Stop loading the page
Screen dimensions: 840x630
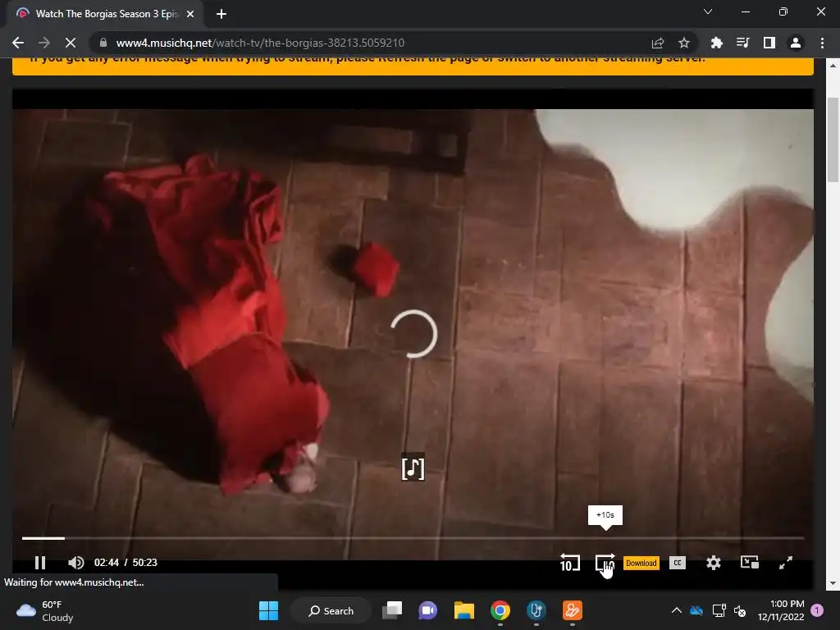point(71,43)
